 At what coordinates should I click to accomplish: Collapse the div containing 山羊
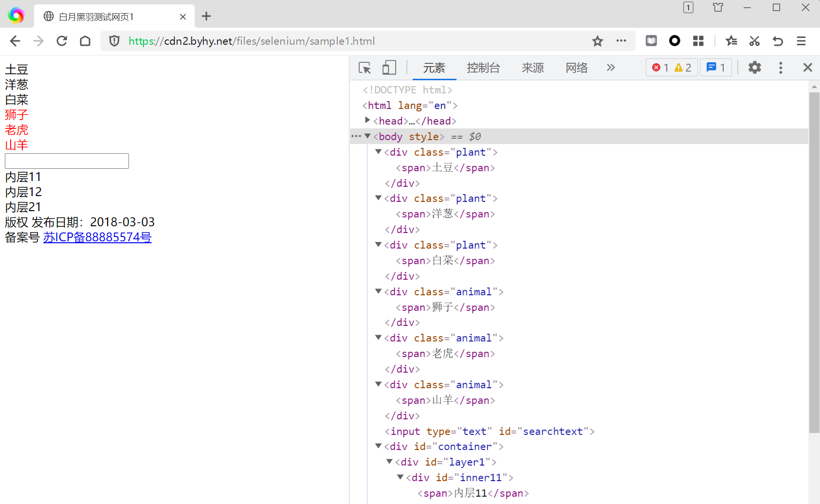pos(378,384)
